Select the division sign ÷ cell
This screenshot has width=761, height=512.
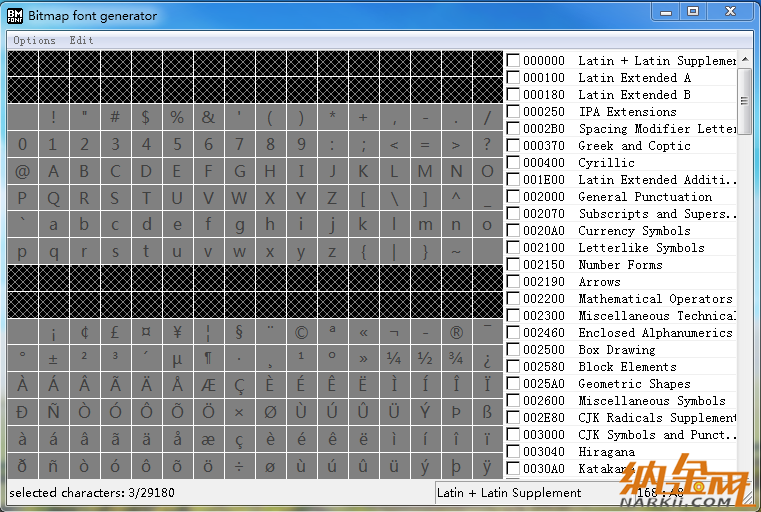[239, 466]
